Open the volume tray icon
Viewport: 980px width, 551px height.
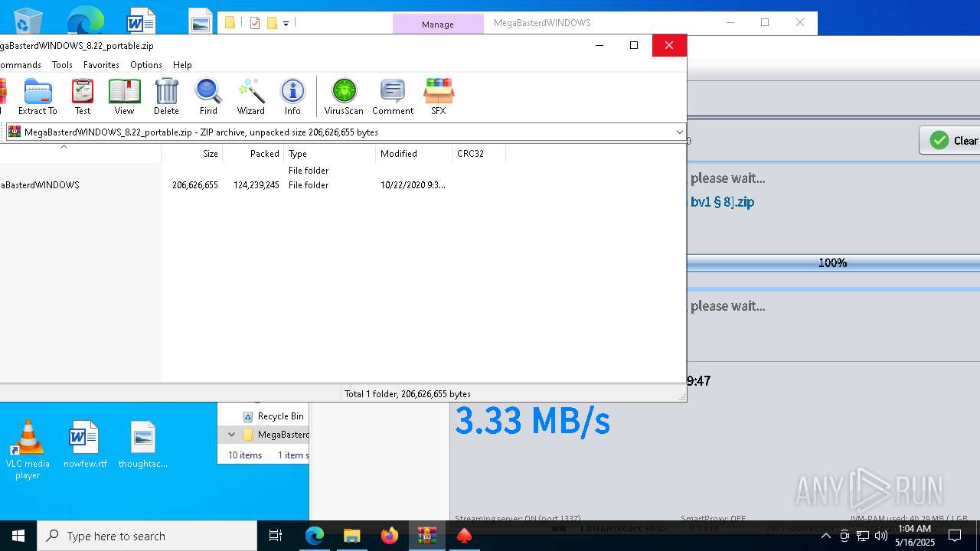point(881,536)
